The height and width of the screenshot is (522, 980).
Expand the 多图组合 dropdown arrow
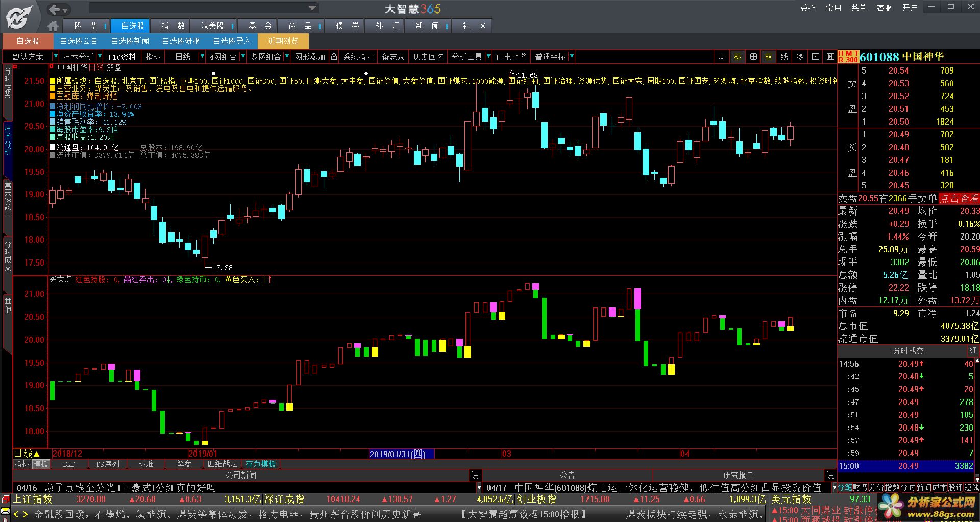click(x=286, y=56)
